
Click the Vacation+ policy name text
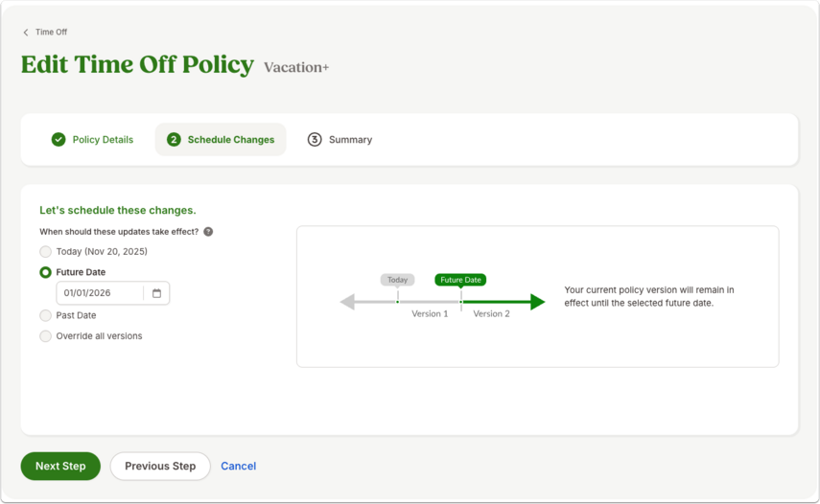[x=296, y=67]
